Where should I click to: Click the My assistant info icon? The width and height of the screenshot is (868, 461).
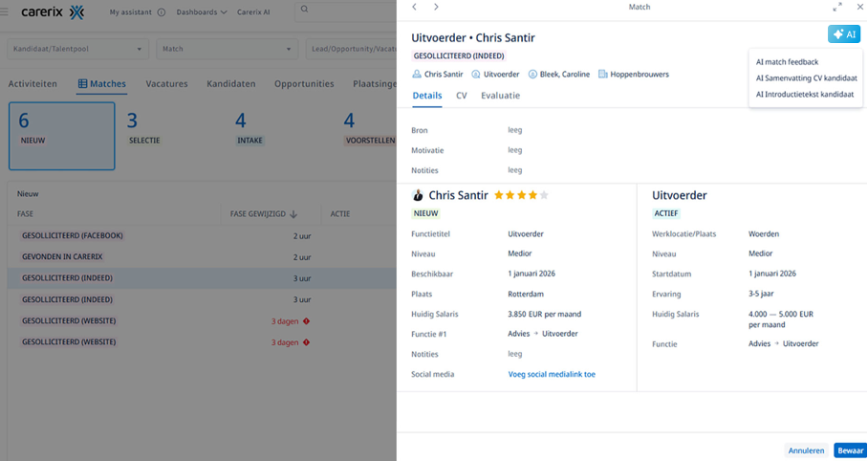point(161,12)
